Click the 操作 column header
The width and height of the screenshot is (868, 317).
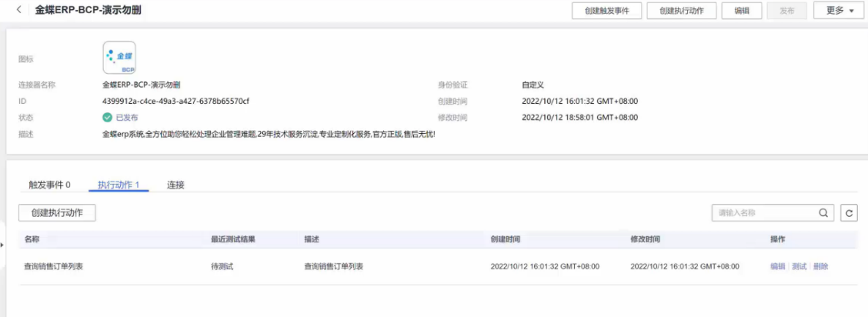778,239
